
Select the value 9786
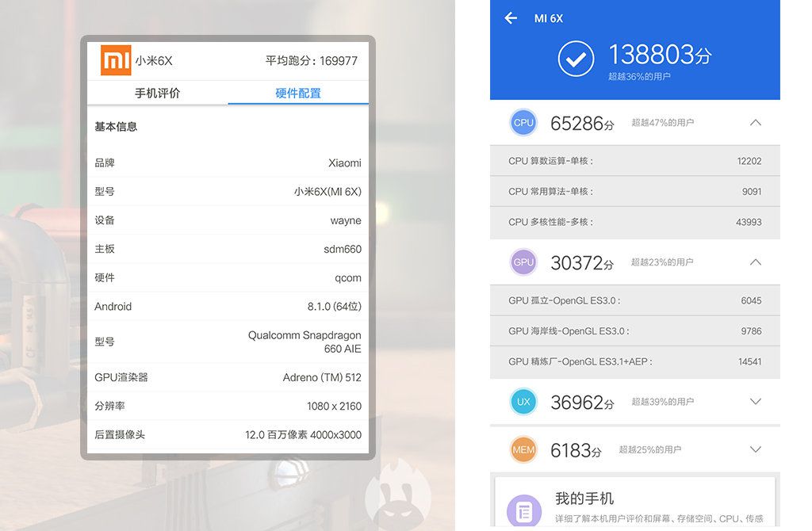[752, 331]
